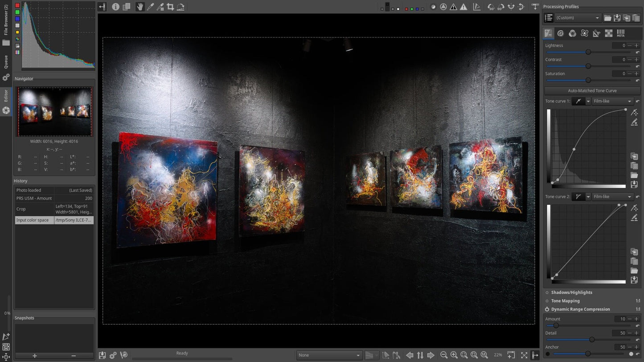Save the current image via bottom-left disk icon
The image size is (644, 362).
click(102, 355)
